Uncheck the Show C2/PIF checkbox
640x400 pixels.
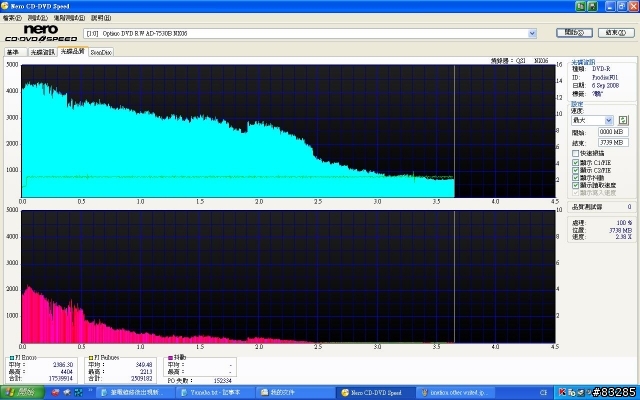coord(575,170)
